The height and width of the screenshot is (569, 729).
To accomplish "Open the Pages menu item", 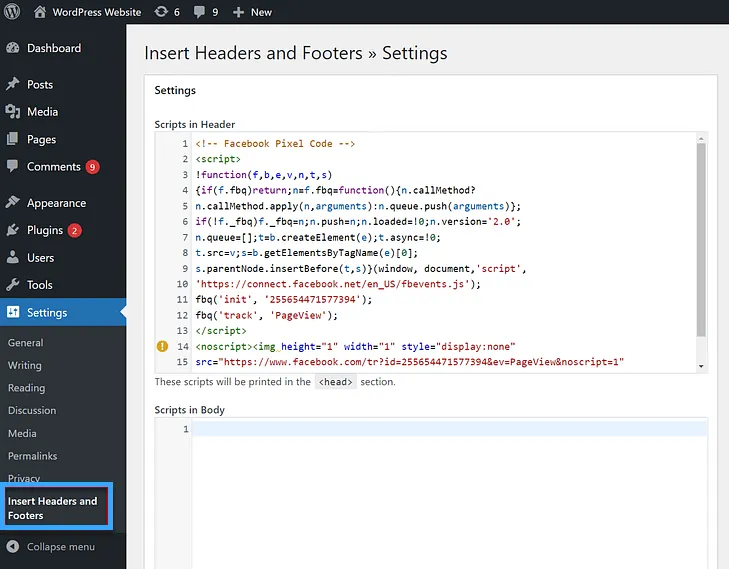I will (41, 140).
